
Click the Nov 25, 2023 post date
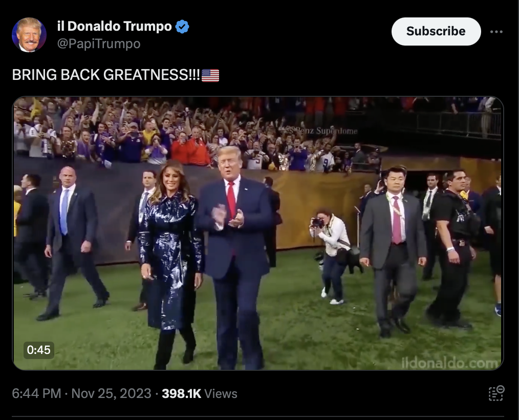tap(111, 393)
